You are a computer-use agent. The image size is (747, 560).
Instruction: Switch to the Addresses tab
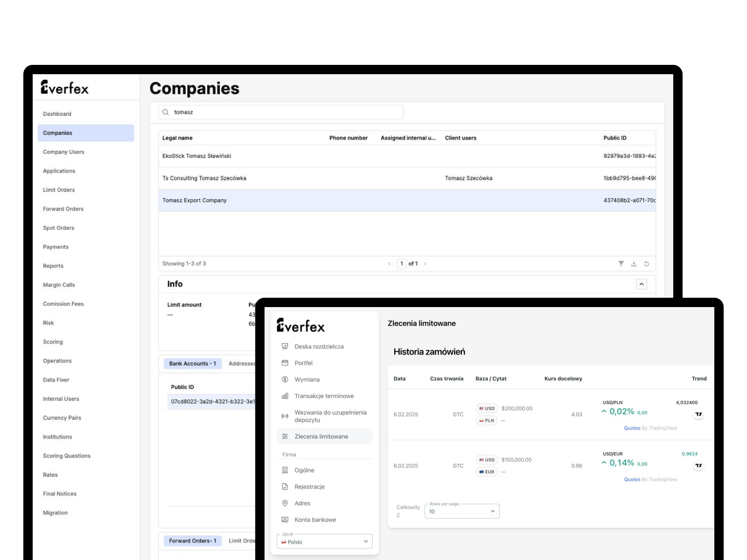tap(242, 364)
